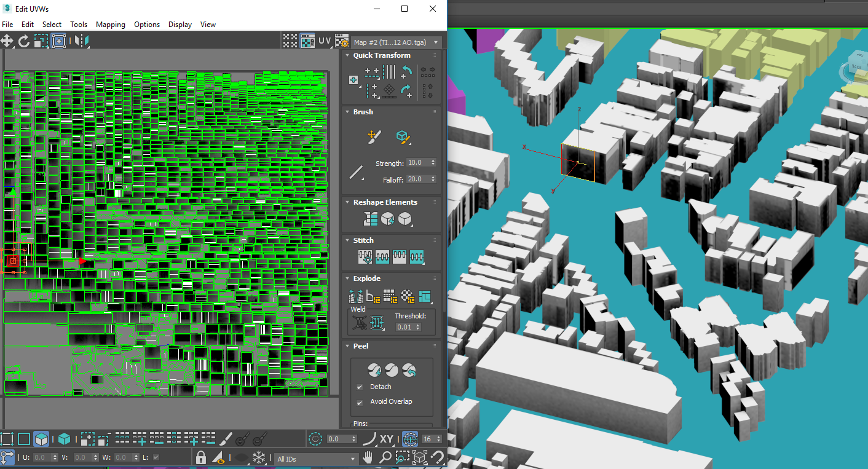Collapse the Explode rollout
The height and width of the screenshot is (469, 868).
(x=347, y=278)
